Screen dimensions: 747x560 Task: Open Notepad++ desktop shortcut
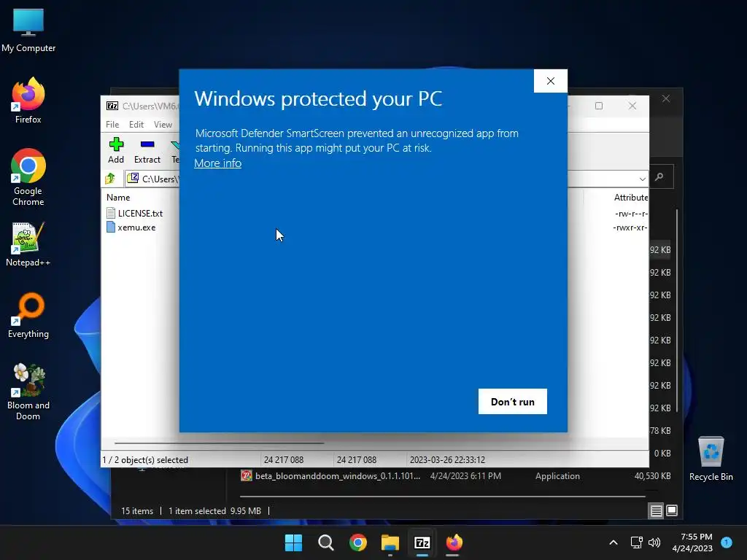(x=28, y=244)
